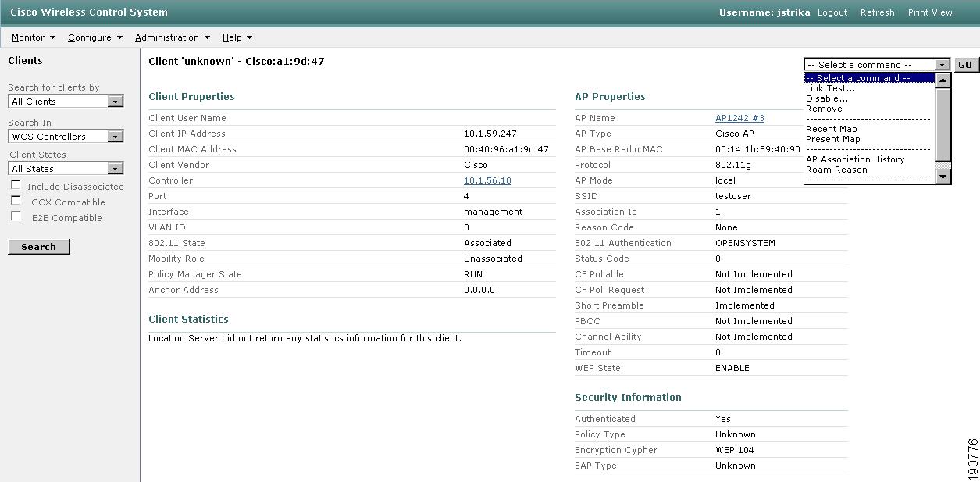Enable E2E Compatible checkbox
The height and width of the screenshot is (482, 980).
(x=16, y=216)
